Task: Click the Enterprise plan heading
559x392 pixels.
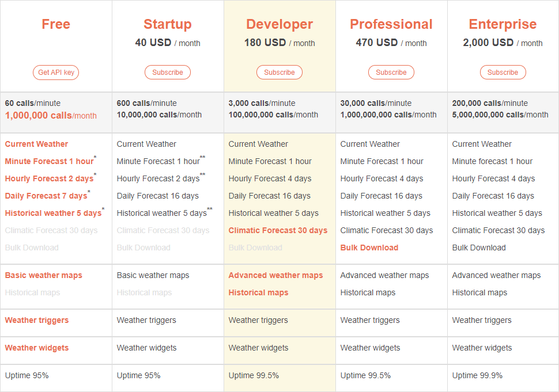Action: [x=503, y=24]
